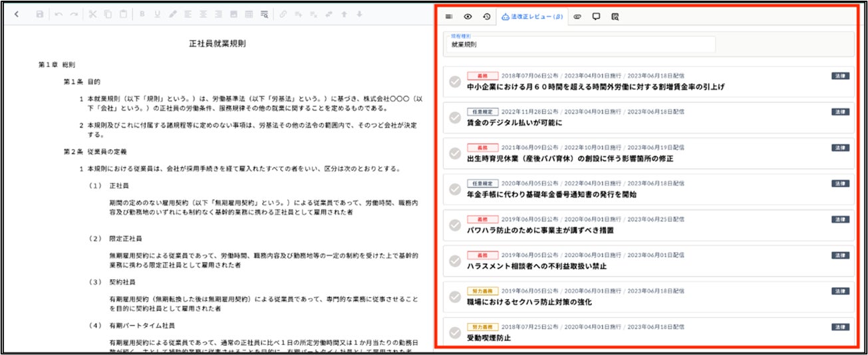This screenshot has height=355, width=868.
Task: Cut selection with the scissors icon
Action: coord(92,14)
